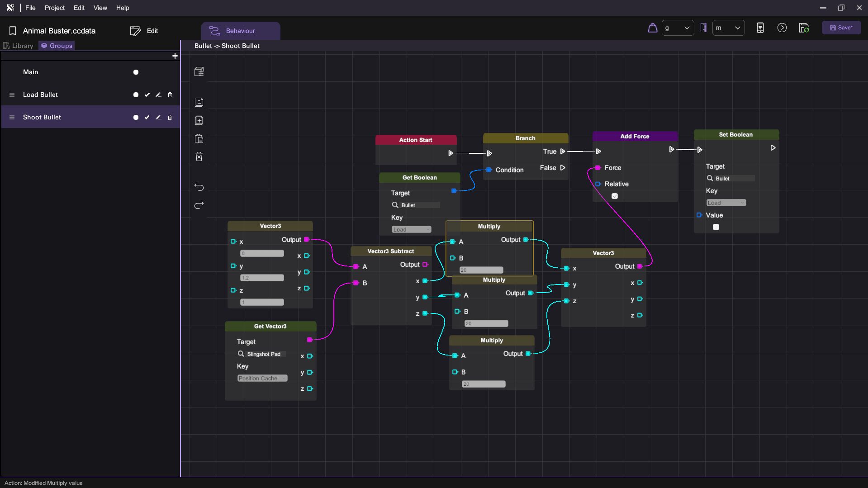The height and width of the screenshot is (488, 868).
Task: Rename the Shoot Bullet group pencil icon
Action: [158, 118]
